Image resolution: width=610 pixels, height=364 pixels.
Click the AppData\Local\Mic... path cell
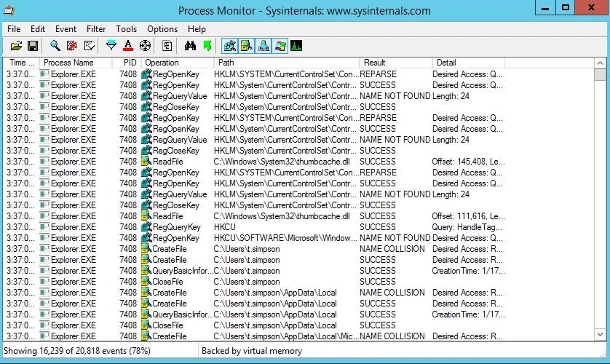pos(286,336)
